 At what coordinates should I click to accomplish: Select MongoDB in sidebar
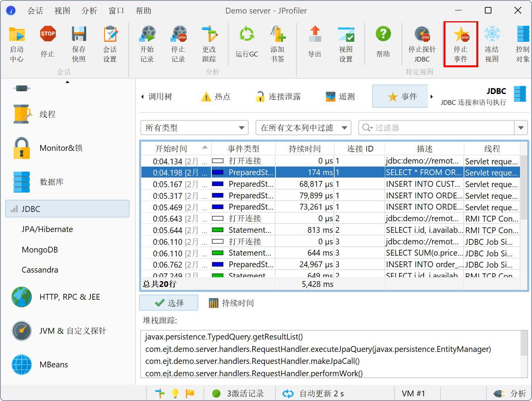click(x=40, y=250)
